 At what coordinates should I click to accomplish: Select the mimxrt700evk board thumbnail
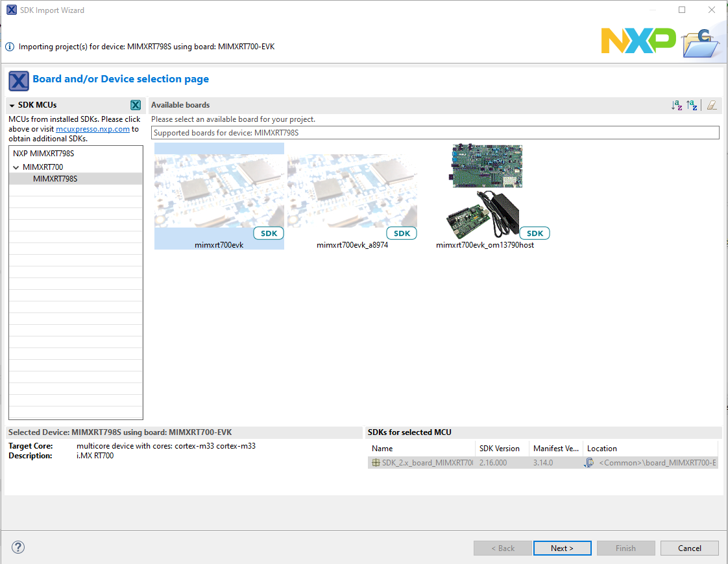(x=219, y=191)
